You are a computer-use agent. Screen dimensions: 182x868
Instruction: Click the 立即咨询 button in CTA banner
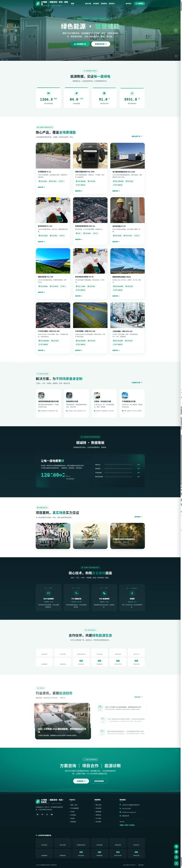81,781
